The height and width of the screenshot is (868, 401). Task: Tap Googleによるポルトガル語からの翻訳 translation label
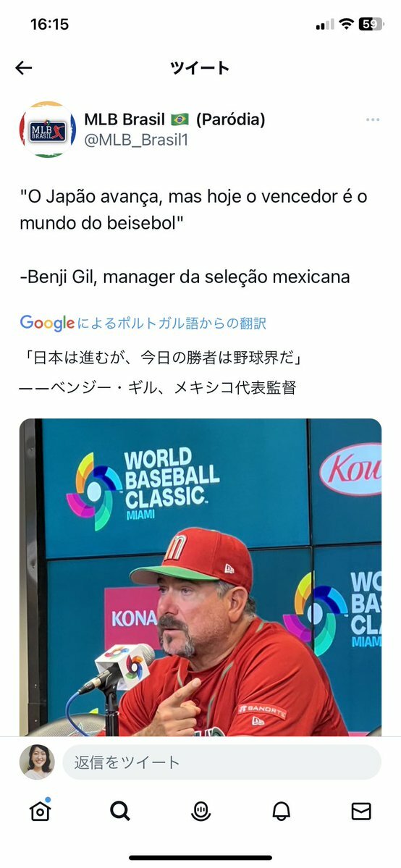click(x=143, y=323)
